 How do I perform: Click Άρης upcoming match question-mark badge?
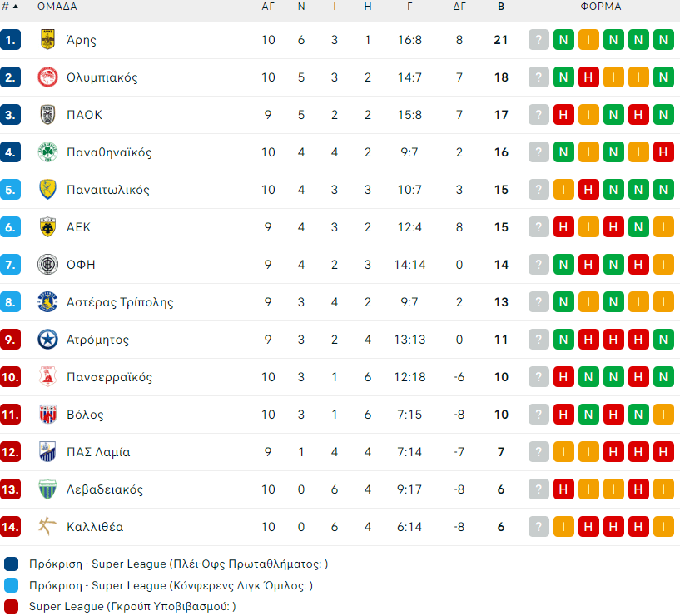pyautogui.click(x=539, y=40)
